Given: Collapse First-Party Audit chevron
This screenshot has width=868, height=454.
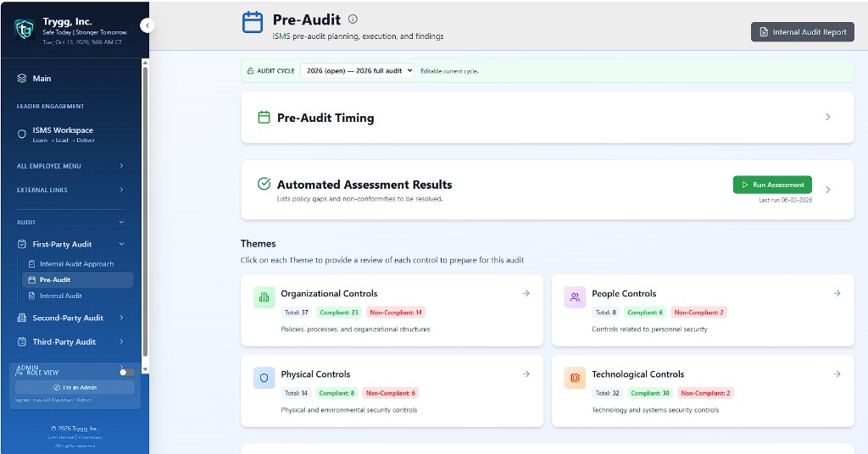Looking at the screenshot, I should [121, 244].
